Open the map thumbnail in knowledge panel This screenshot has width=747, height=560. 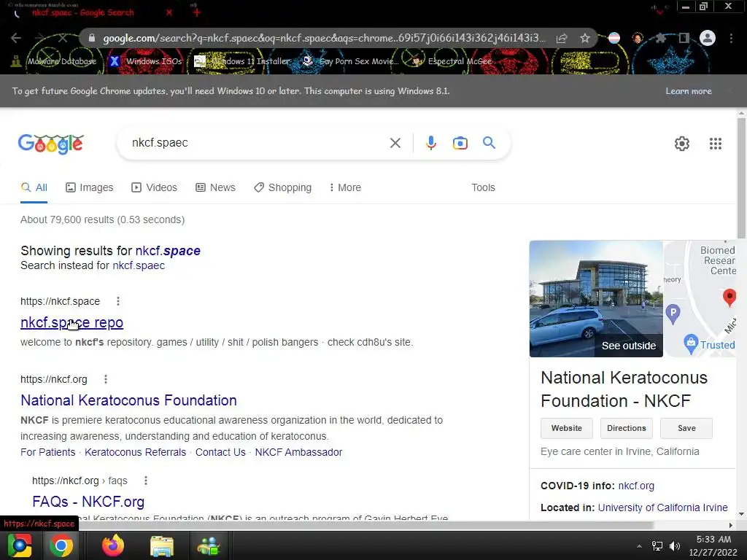coord(700,298)
